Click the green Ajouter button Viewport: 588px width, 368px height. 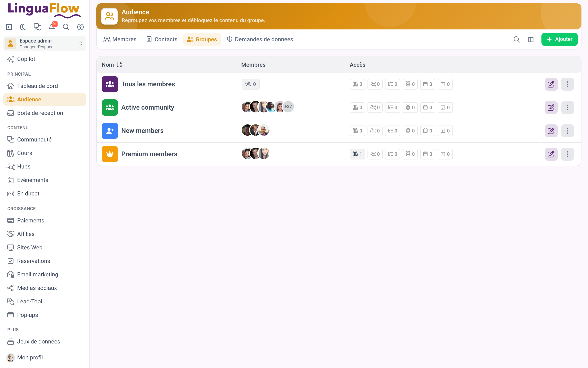point(559,39)
